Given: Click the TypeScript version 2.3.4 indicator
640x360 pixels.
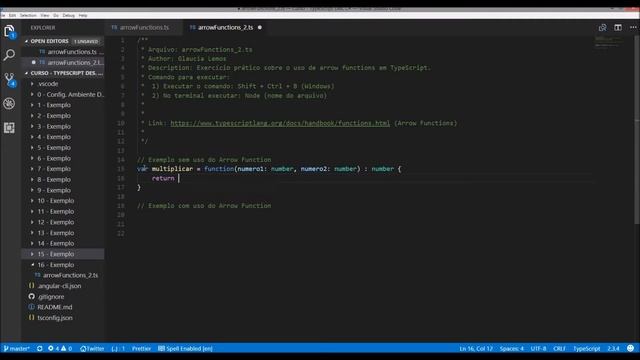Looking at the screenshot, I should coord(613,348).
